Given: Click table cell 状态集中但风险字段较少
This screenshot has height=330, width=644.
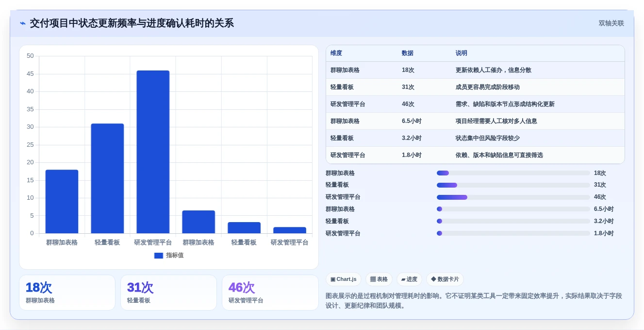Looking at the screenshot, I should pos(488,138).
